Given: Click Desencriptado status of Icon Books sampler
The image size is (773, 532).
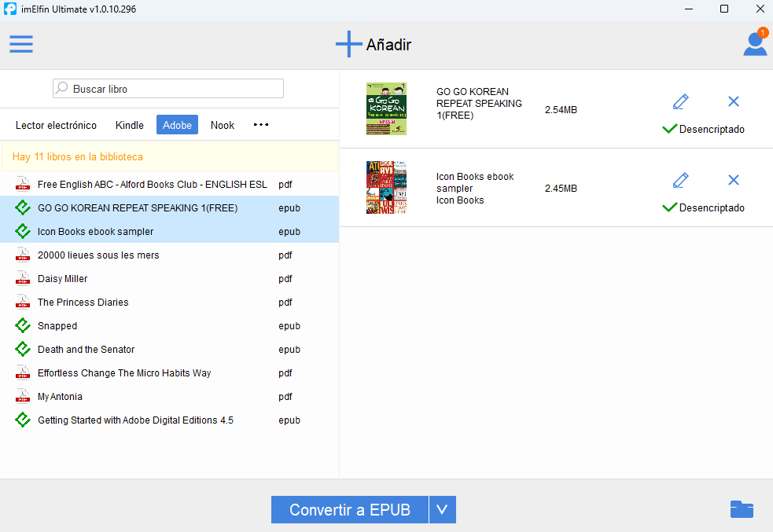Looking at the screenshot, I should pyautogui.click(x=712, y=208).
